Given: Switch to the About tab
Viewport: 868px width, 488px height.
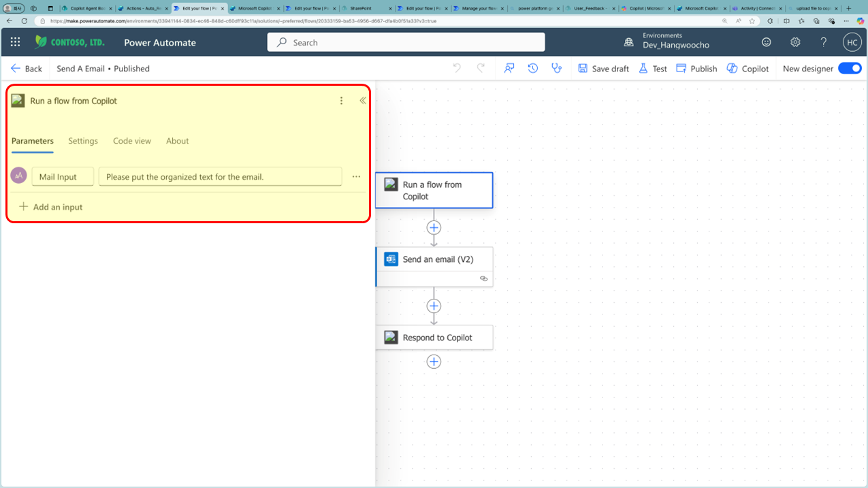Looking at the screenshot, I should point(178,141).
